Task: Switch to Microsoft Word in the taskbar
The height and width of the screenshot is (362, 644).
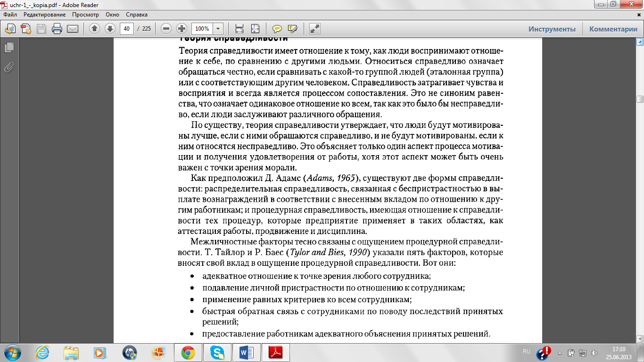Action: [x=247, y=352]
